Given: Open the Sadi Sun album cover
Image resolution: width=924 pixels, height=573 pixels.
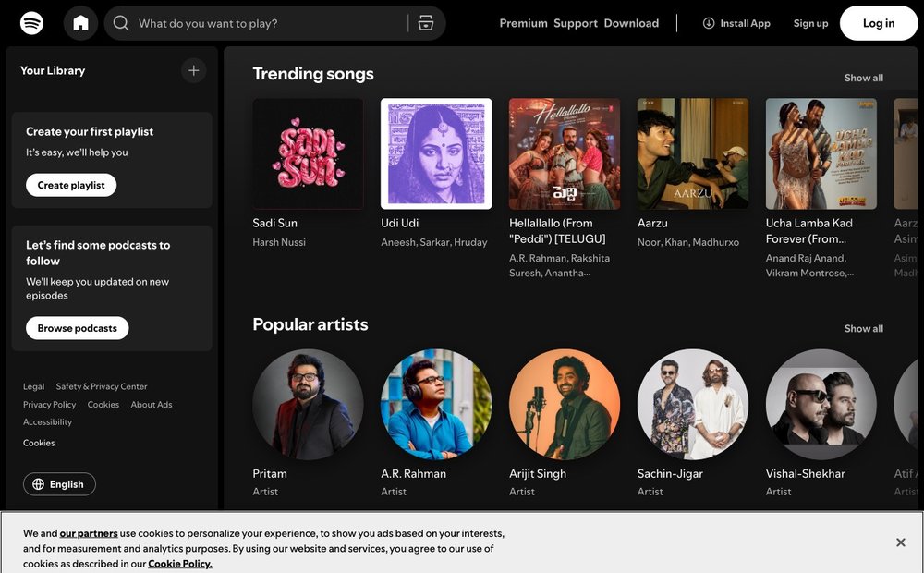Looking at the screenshot, I should 309,153.
